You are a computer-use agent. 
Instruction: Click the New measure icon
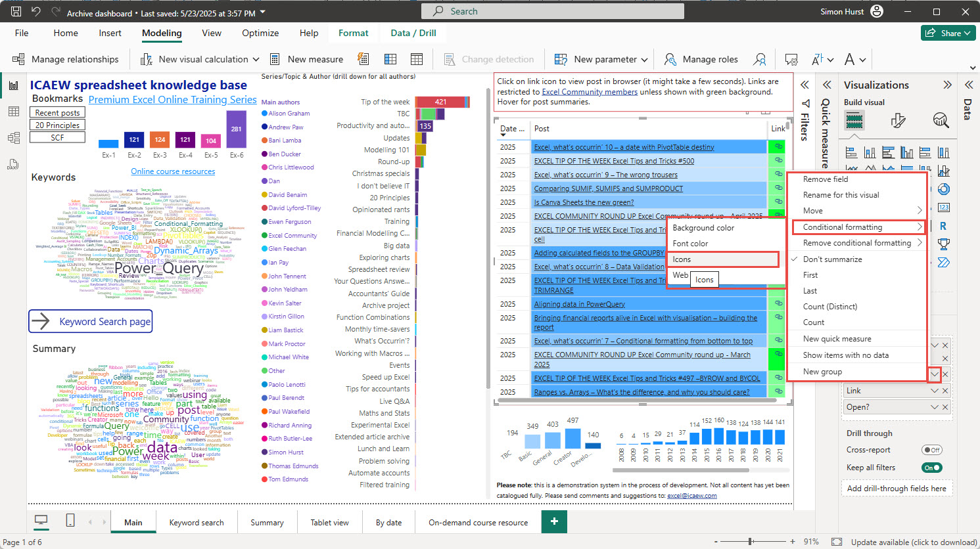275,59
